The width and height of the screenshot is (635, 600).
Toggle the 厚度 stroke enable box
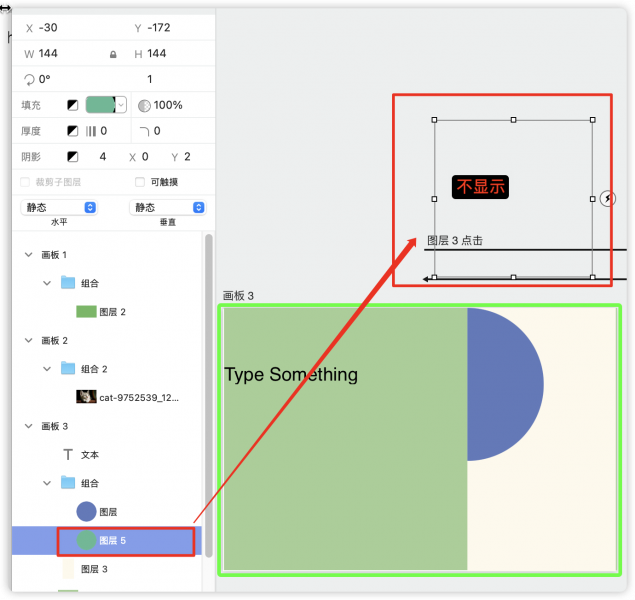click(x=73, y=131)
